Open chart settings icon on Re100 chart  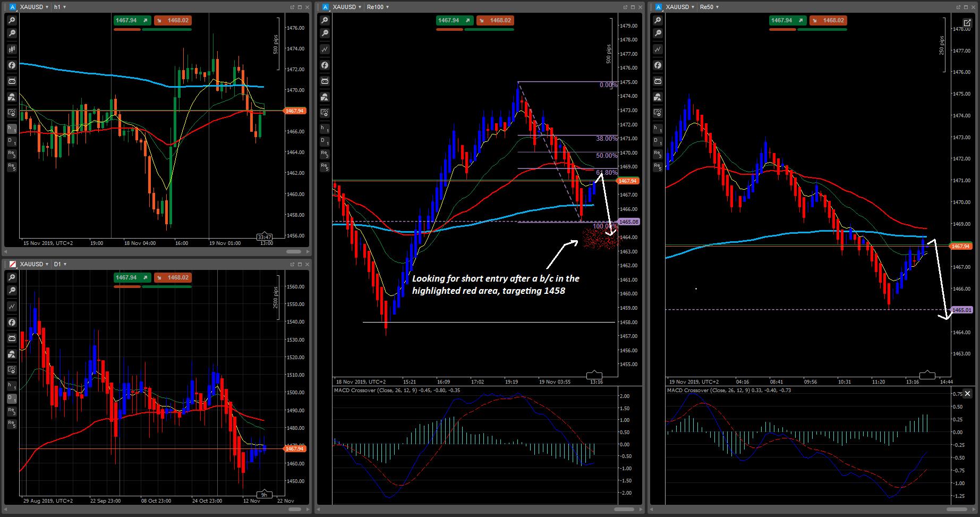(x=325, y=113)
